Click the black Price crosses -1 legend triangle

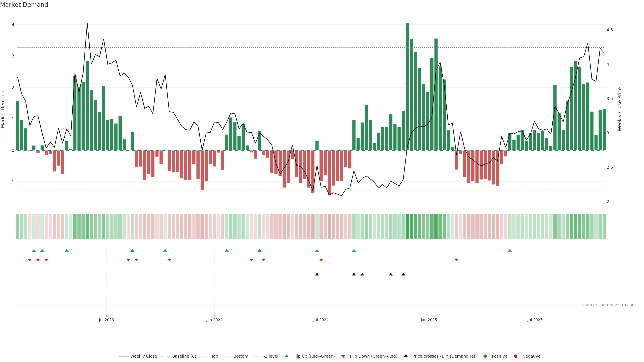click(x=406, y=356)
